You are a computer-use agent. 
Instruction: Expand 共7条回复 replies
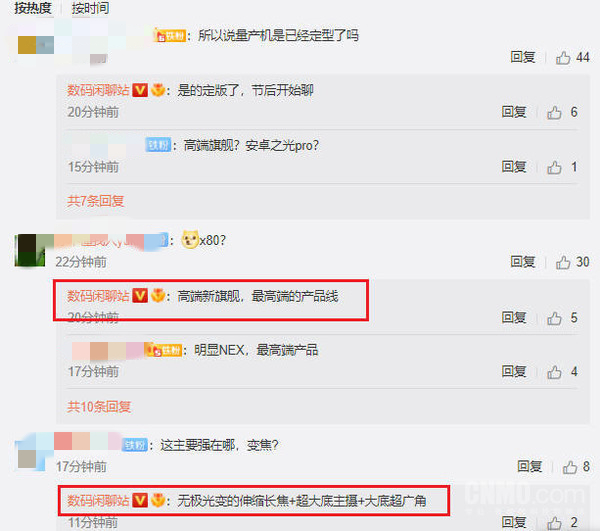click(x=96, y=201)
